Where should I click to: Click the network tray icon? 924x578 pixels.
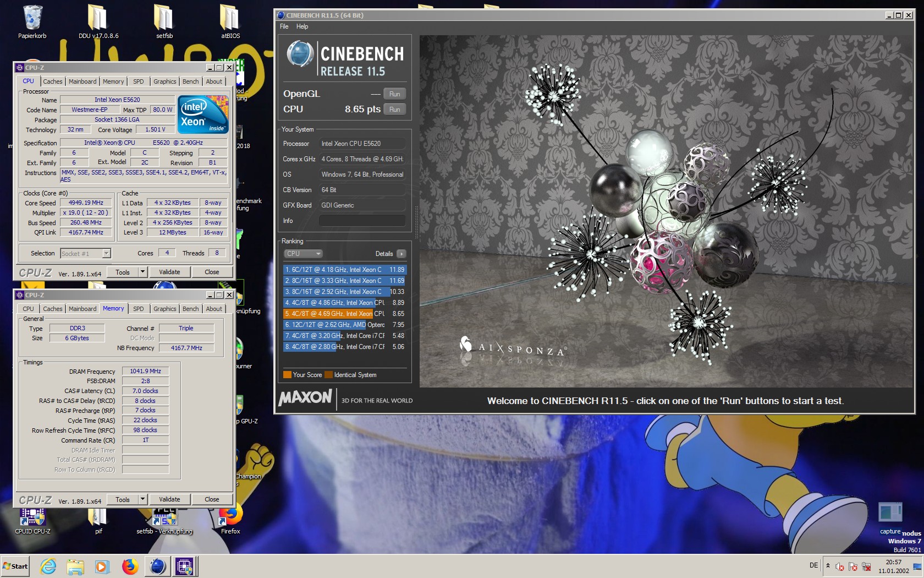(866, 566)
